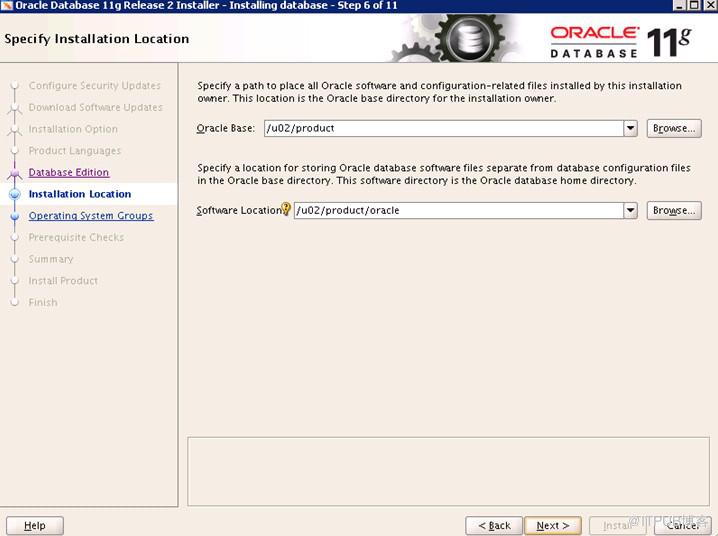
Task: Click the Operating System Groups step bullet
Action: pos(15,216)
